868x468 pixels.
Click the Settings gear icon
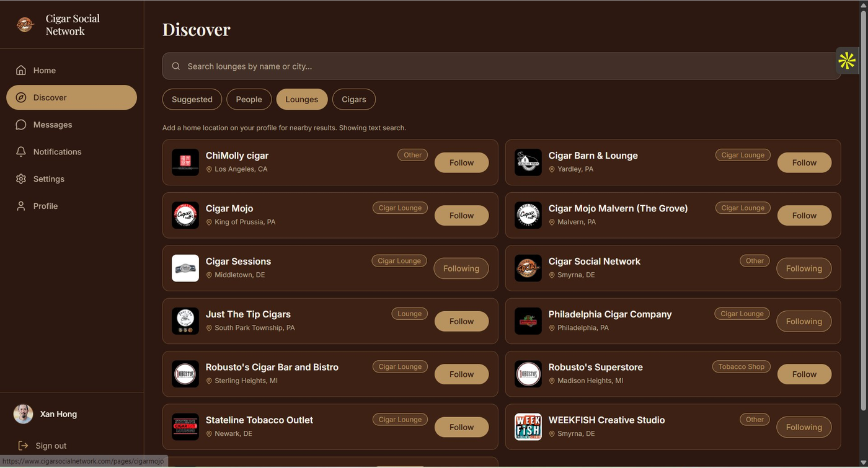pos(21,179)
